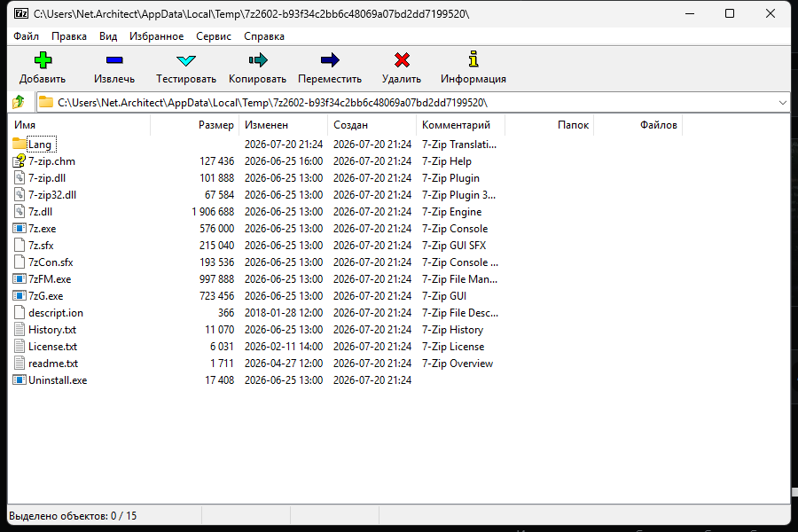The image size is (798, 532).
Task: Select the file name License.txt
Action: (x=53, y=346)
